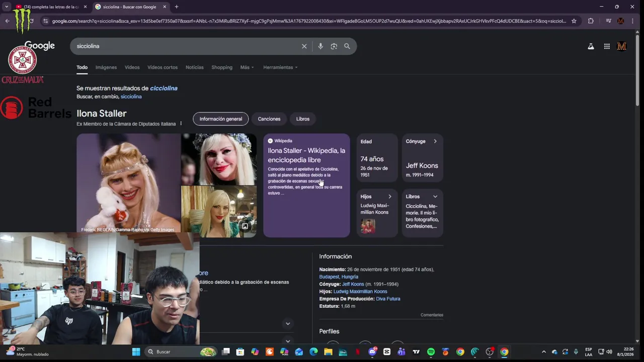Open Outlook from the taskbar
This screenshot has height=362, width=644.
click(299, 352)
